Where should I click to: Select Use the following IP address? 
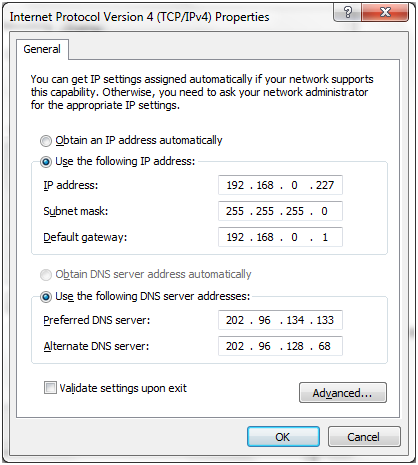[x=46, y=162]
